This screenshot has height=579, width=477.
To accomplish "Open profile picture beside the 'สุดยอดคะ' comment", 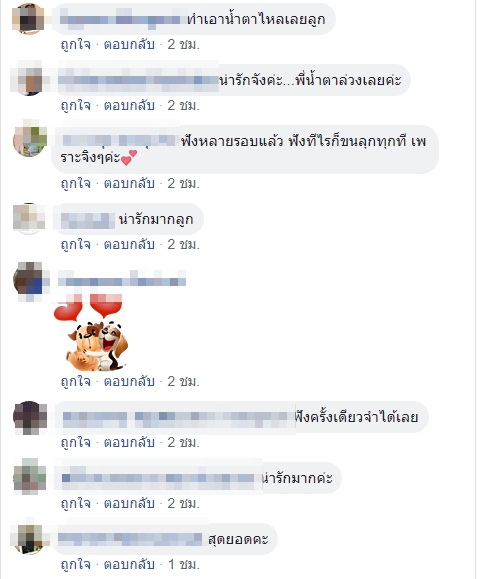I will pyautogui.click(x=30, y=539).
